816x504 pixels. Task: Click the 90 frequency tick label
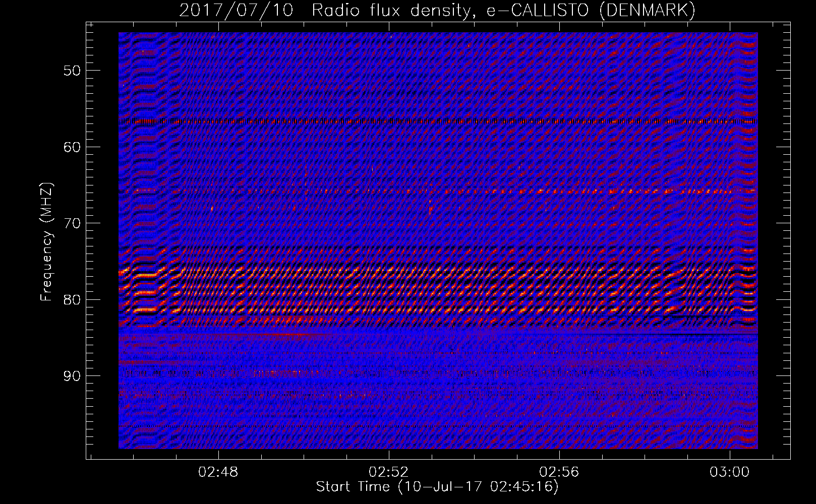tap(72, 376)
